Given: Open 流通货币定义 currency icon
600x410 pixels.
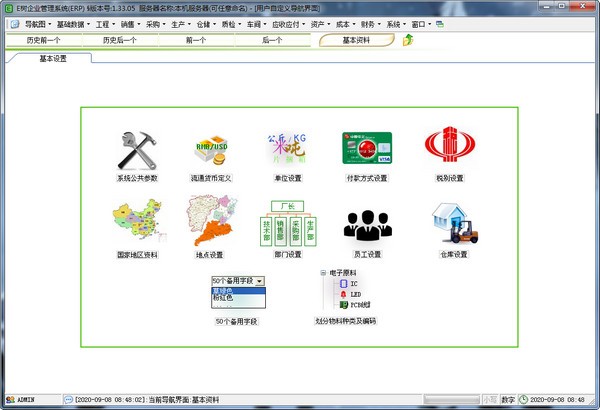Looking at the screenshot, I should pos(211,150).
